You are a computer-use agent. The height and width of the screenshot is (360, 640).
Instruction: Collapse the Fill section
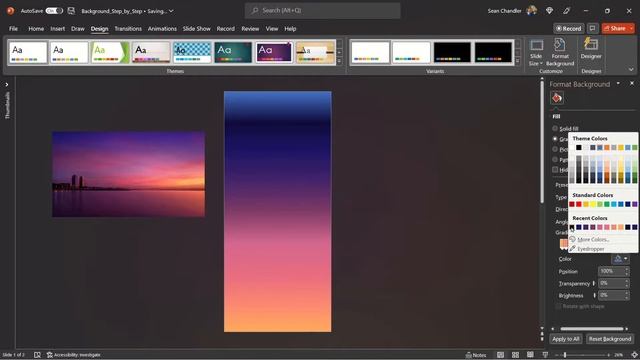coord(556,116)
